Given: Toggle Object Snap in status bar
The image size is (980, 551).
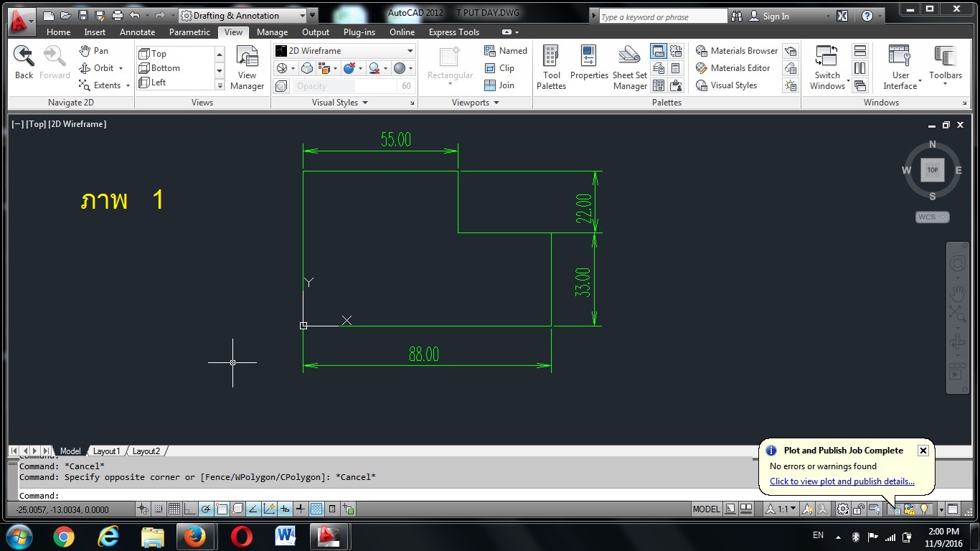Looking at the screenshot, I should pyautogui.click(x=222, y=509).
